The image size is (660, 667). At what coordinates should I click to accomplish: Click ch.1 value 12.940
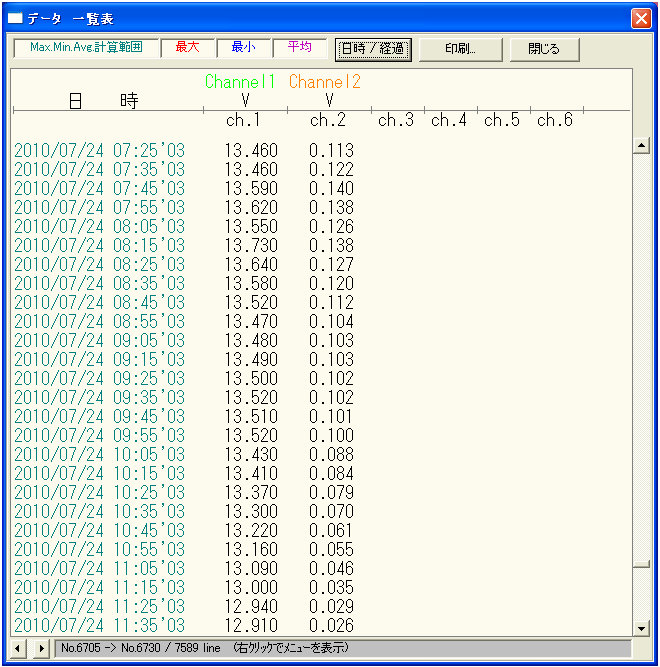(251, 607)
